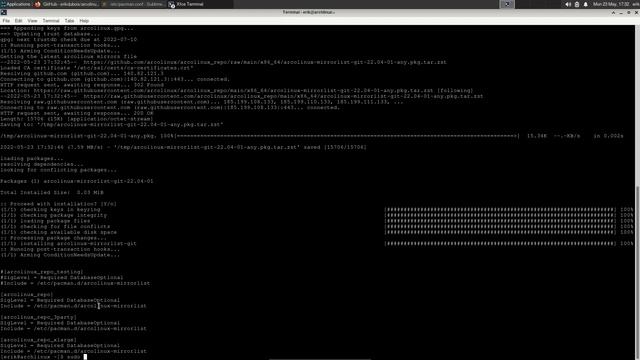The width and height of the screenshot is (640, 360).
Task: Open the notifications bell icon
Action: [585, 4]
